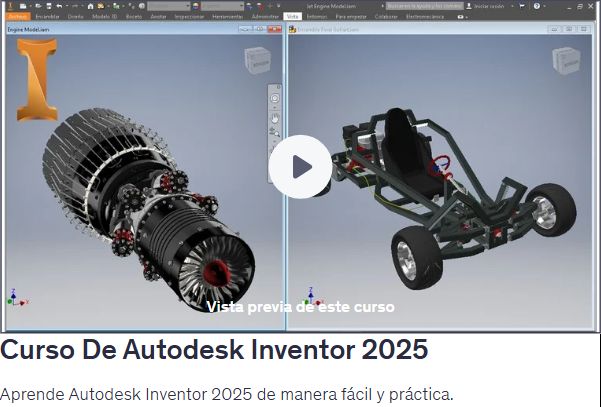Switch to the Diseño ribbon tab
Image resolution: width=601 pixels, height=407 pixels.
[x=76, y=16]
